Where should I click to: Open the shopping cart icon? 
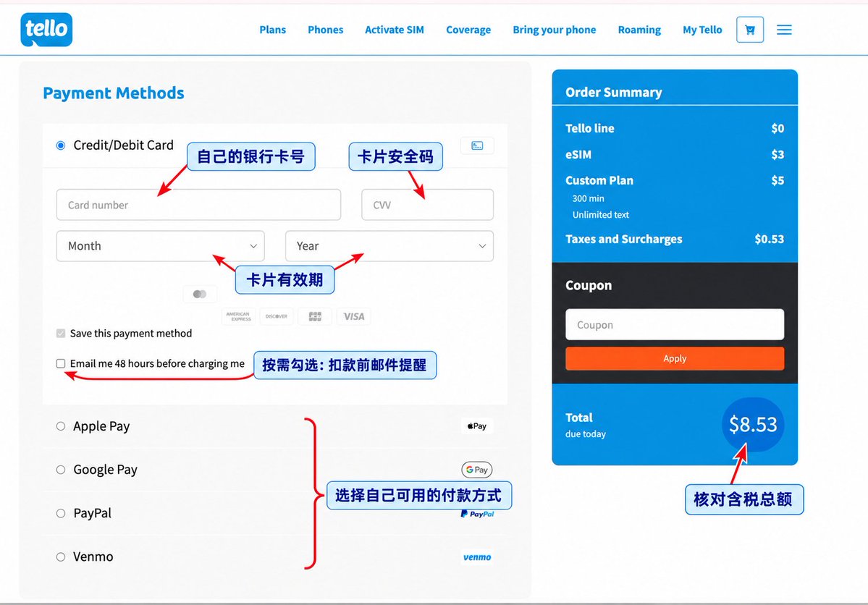[750, 30]
